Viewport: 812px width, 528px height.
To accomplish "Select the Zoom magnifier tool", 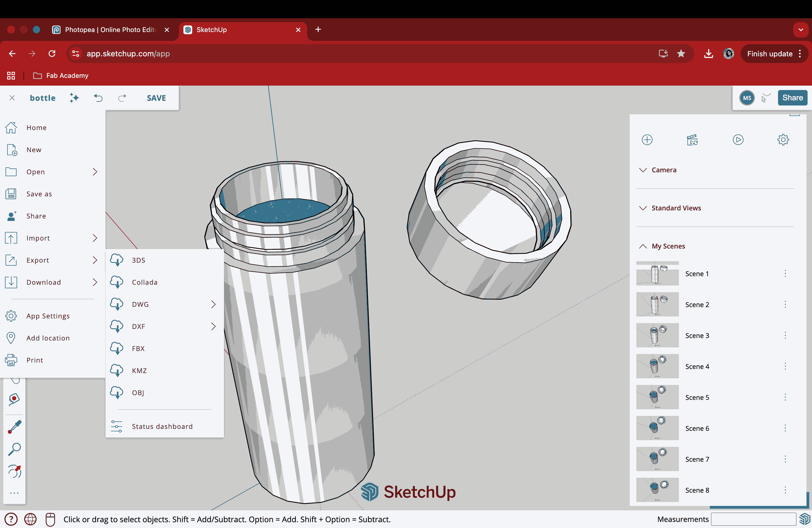I will [14, 449].
